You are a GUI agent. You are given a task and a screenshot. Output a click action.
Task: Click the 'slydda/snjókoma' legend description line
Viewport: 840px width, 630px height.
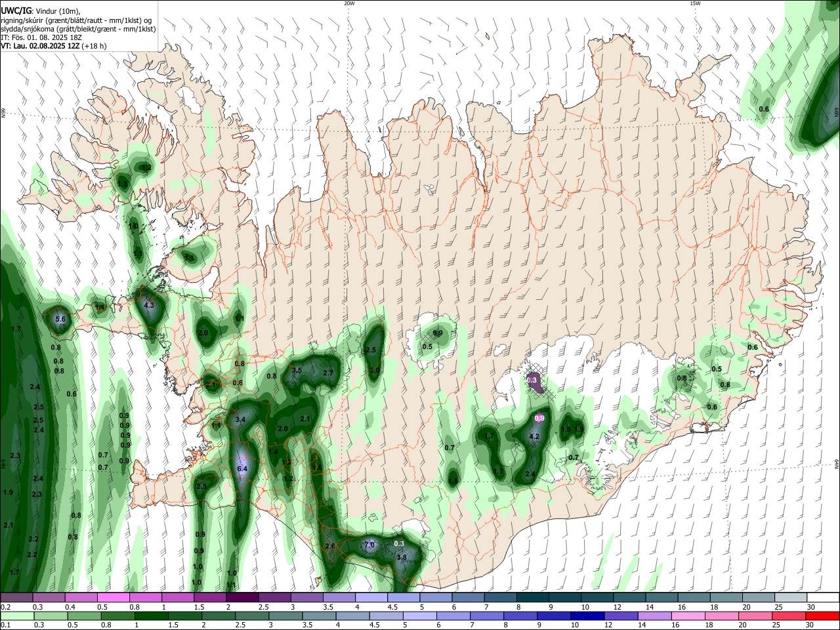[78, 29]
